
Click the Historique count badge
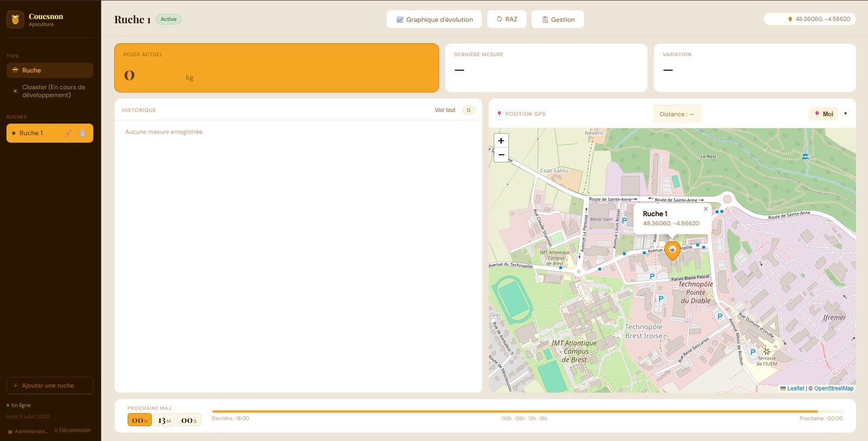[x=469, y=110]
